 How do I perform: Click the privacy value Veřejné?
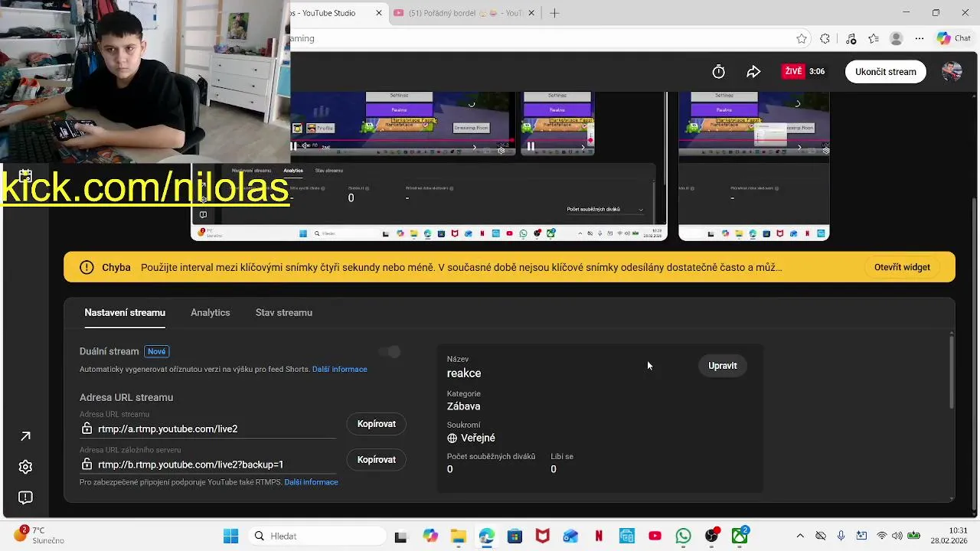[478, 438]
